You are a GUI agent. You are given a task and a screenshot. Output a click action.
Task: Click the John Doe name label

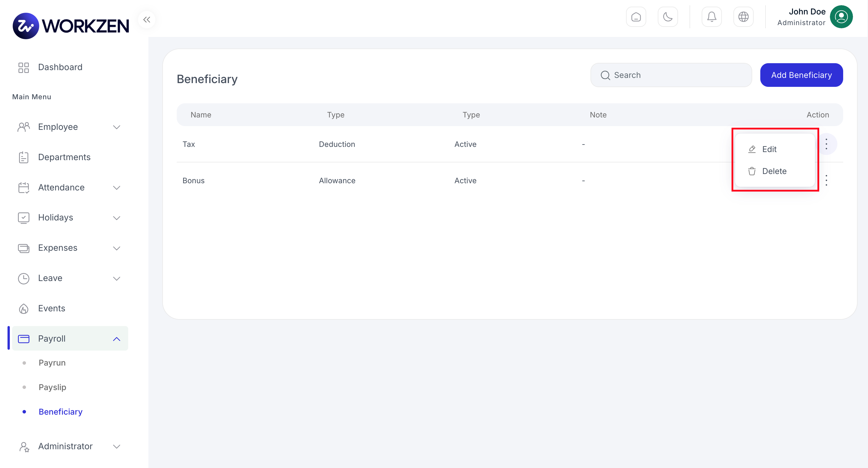tap(807, 12)
